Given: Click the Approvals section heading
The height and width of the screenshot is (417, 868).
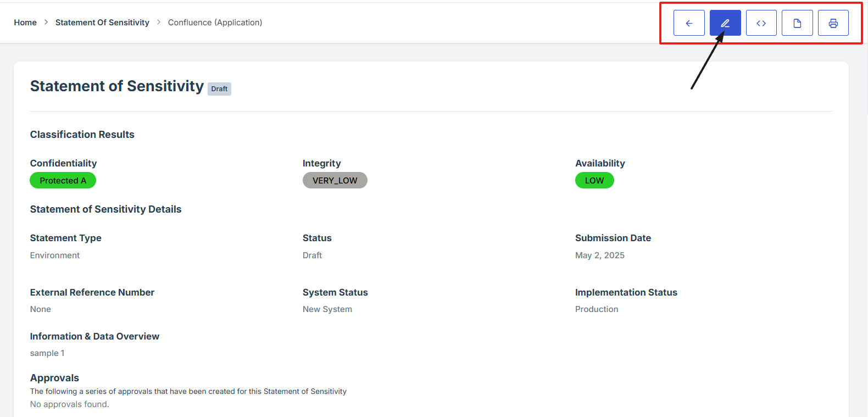Looking at the screenshot, I should click(54, 378).
